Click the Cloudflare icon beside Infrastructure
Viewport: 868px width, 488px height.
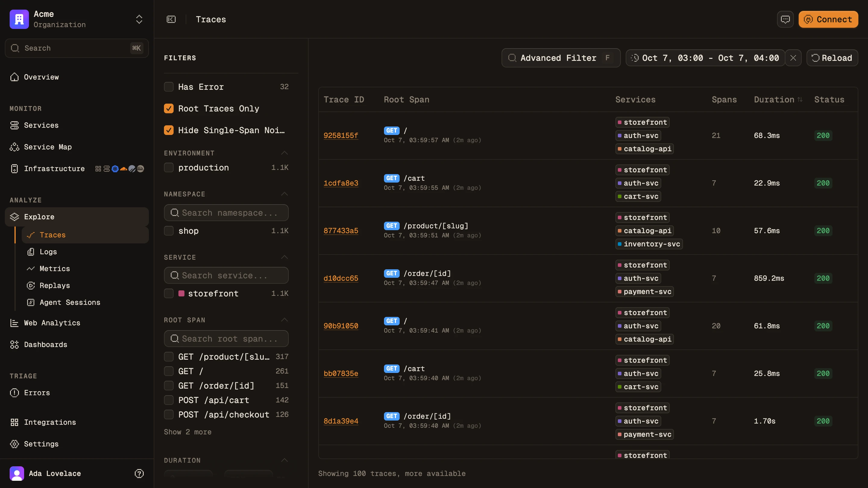(x=124, y=169)
